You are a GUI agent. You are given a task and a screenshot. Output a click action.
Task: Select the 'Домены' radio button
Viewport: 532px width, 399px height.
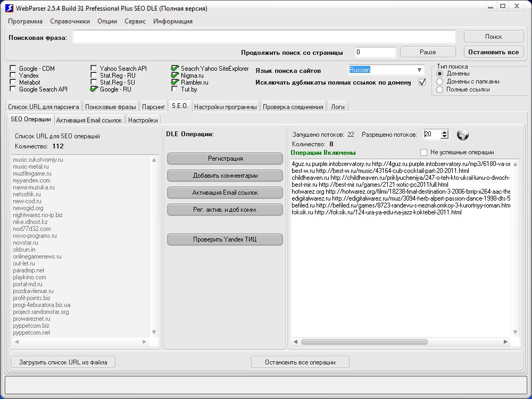(440, 73)
